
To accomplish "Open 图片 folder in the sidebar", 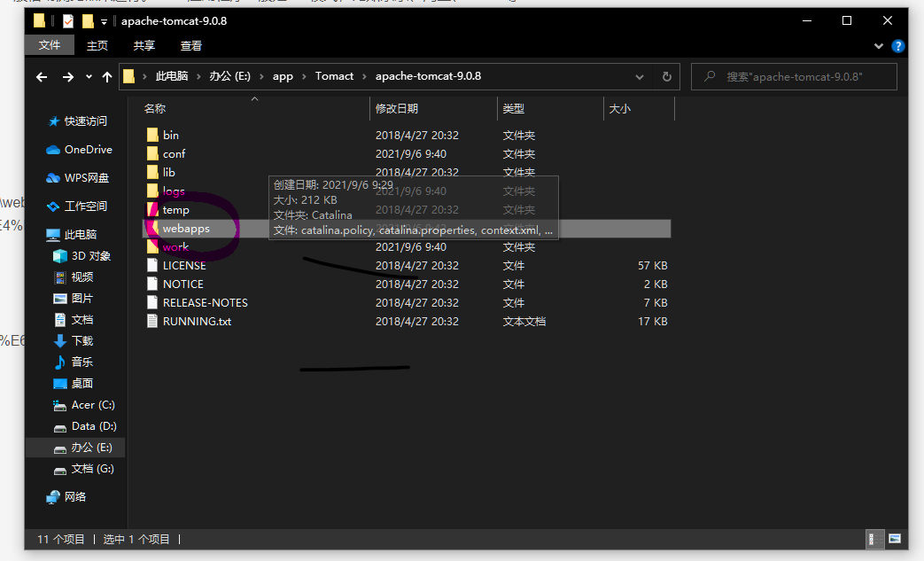I will pos(82,298).
